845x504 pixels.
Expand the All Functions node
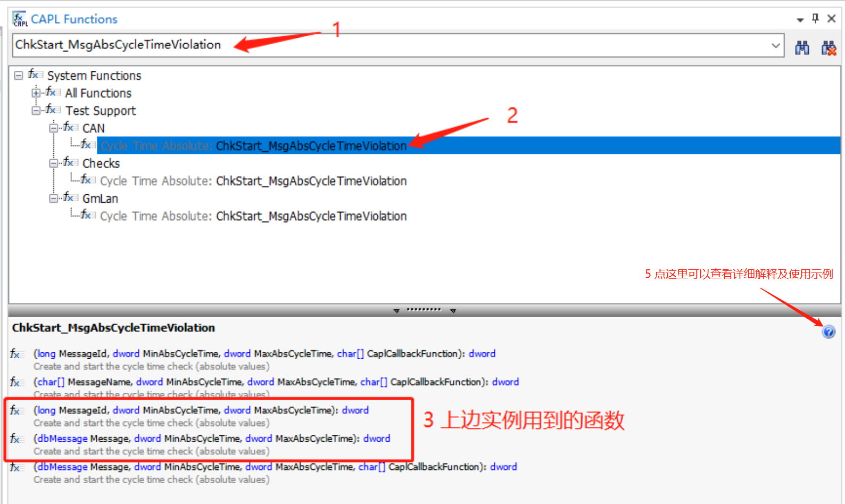point(36,93)
